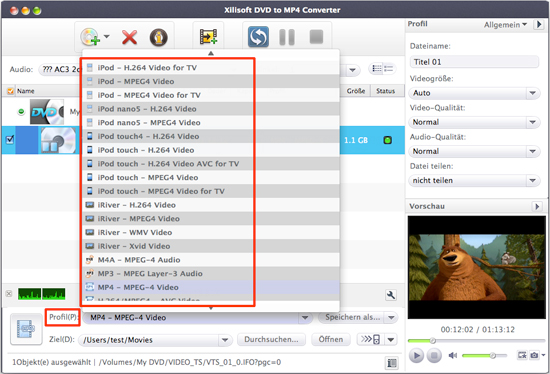Click the preview video thumbnail
Screen dimensions: 550x374
pyautogui.click(x=477, y=267)
